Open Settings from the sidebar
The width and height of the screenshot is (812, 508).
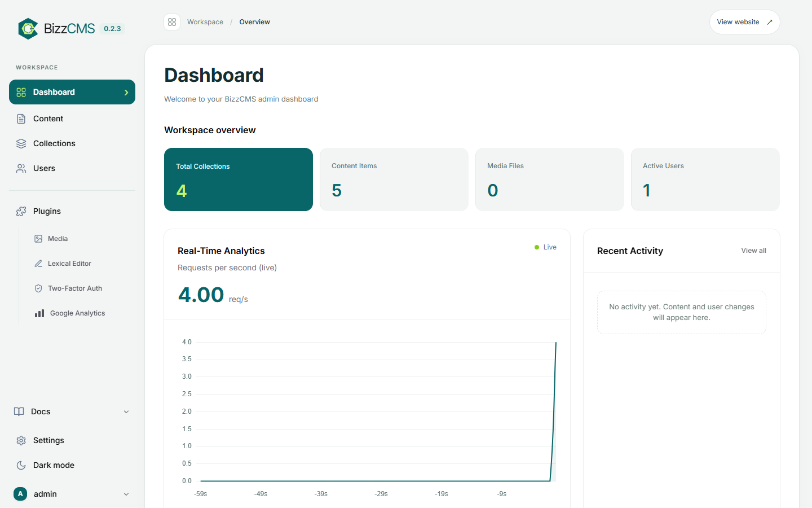pos(72,440)
